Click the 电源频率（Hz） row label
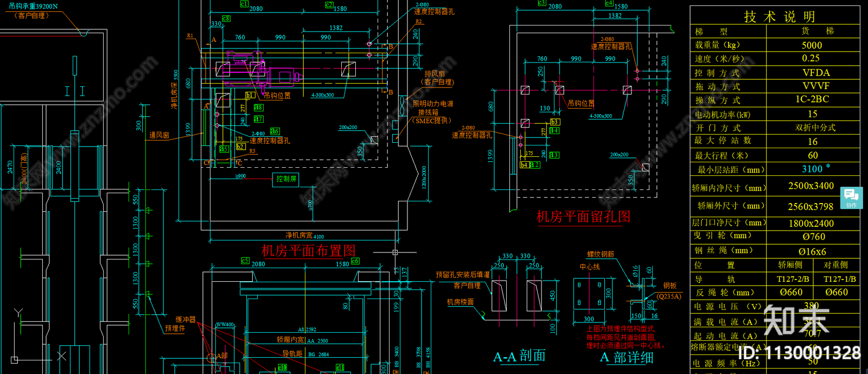Image resolution: width=868 pixels, height=374 pixels. pos(726,363)
